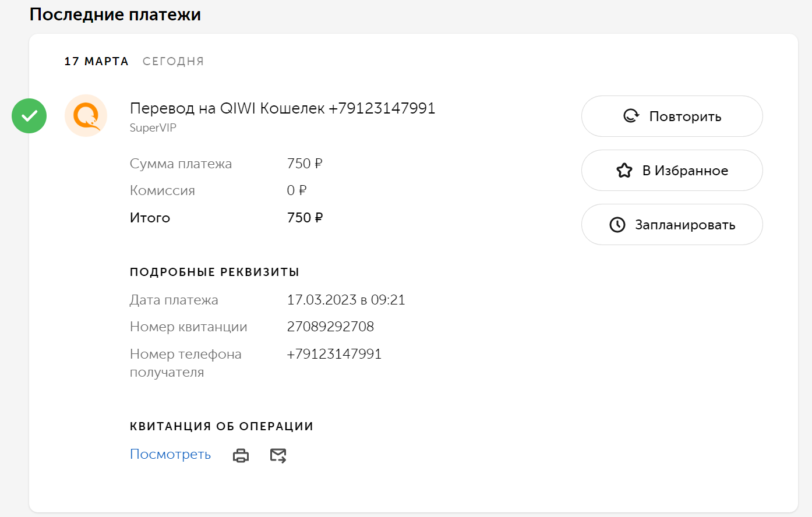Click the 17 МАРТА date label
The height and width of the screenshot is (517, 812).
click(96, 62)
